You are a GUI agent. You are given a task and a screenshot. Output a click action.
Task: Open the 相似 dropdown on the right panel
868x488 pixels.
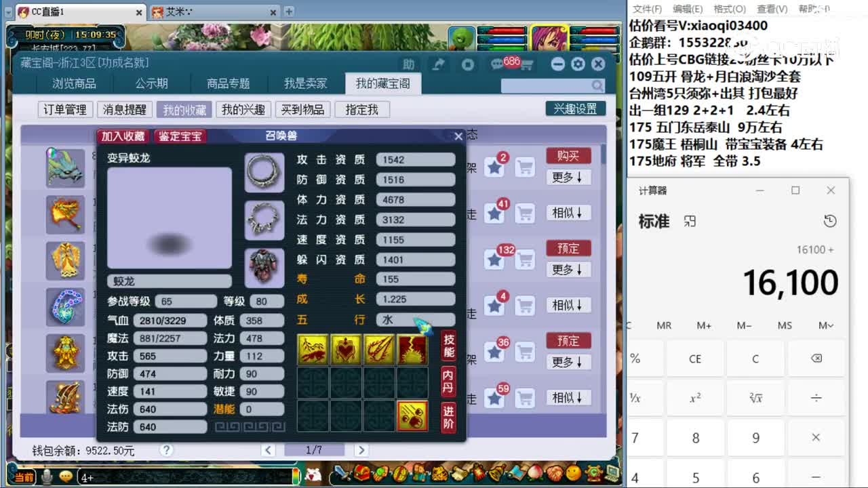[x=568, y=213]
